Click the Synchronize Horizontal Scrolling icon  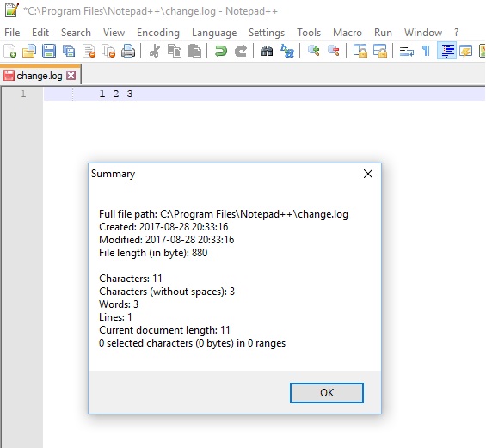click(380, 51)
